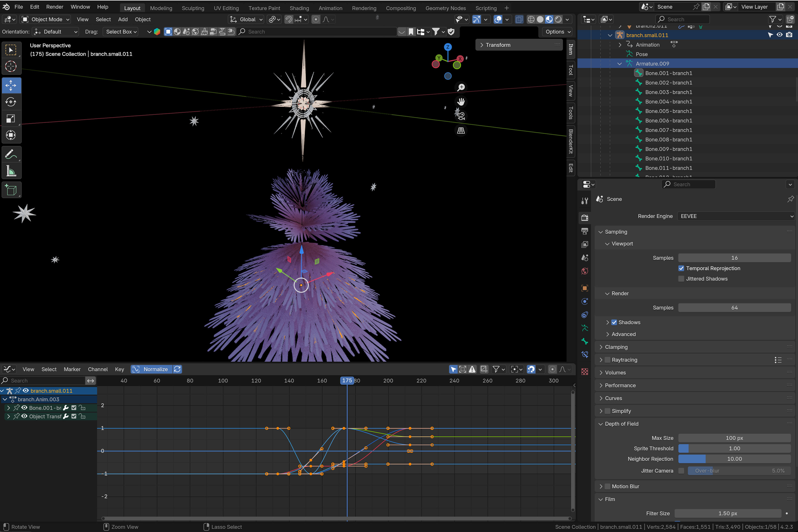Screen dimensions: 798x532
Task: Open the Object menu
Action: 143,19
